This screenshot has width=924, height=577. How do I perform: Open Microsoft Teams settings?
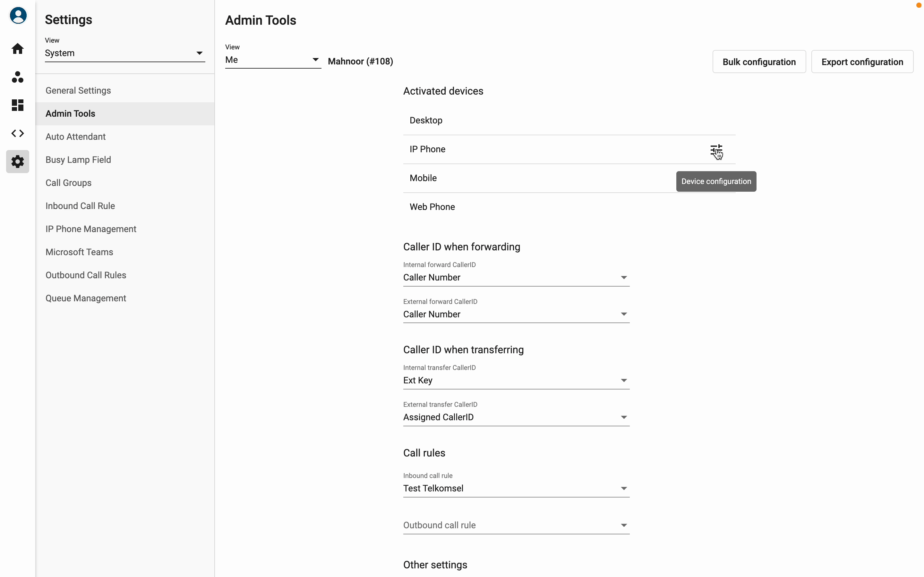[x=80, y=252]
